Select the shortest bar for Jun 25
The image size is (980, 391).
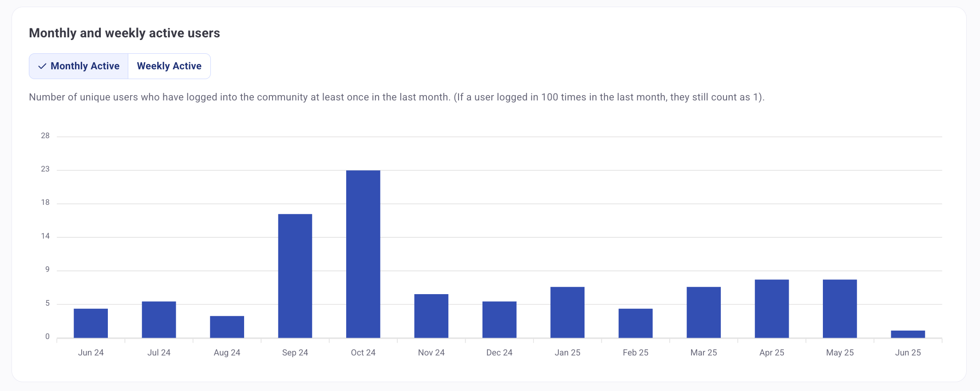point(908,334)
